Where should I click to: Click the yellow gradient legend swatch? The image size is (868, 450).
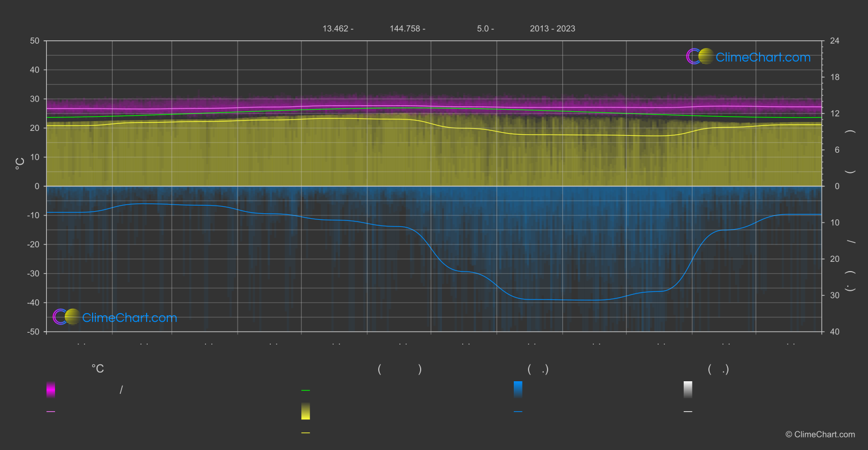(x=306, y=411)
